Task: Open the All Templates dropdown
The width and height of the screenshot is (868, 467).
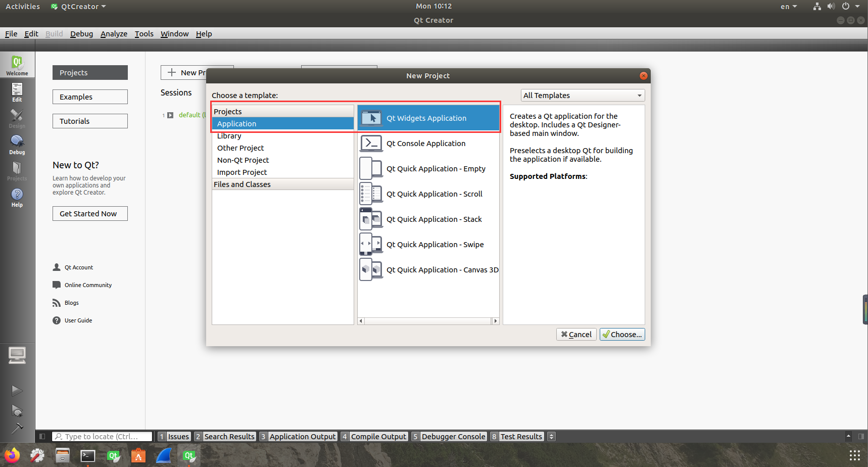Action: click(x=583, y=96)
